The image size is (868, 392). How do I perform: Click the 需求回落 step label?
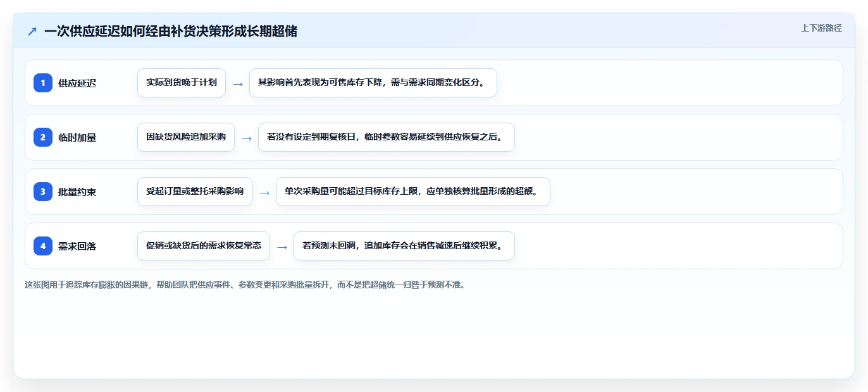tap(77, 246)
